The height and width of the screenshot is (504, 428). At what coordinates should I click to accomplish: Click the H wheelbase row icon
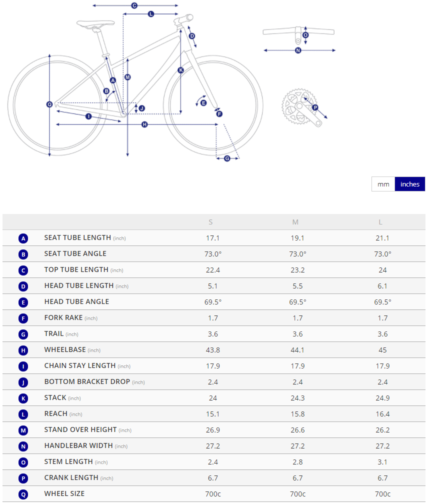(x=23, y=350)
